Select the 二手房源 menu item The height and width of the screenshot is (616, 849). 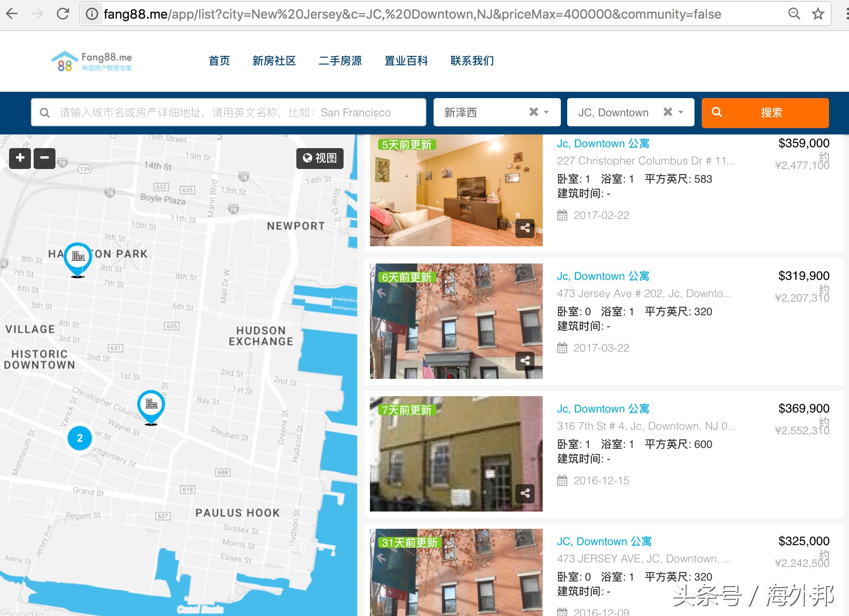coord(340,61)
